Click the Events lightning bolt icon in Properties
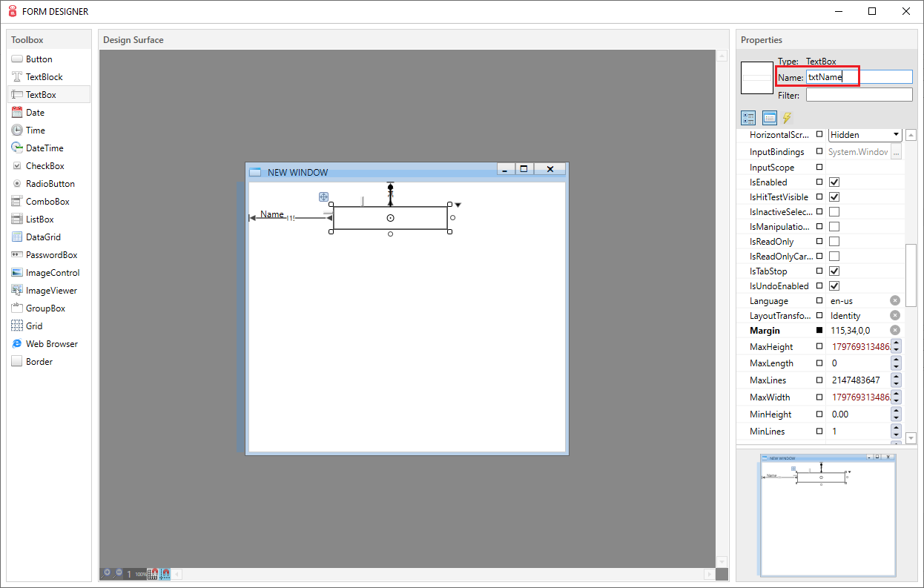The width and height of the screenshot is (924, 588). [x=787, y=117]
